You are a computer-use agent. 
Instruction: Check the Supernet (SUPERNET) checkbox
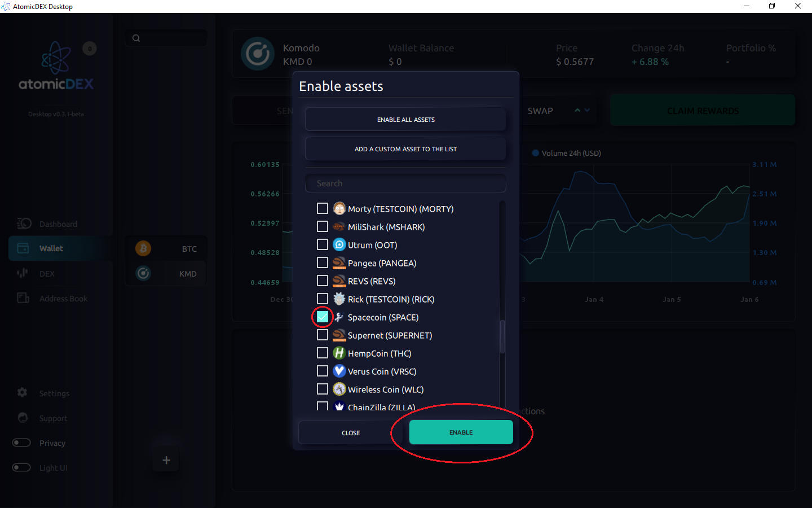[323, 335]
